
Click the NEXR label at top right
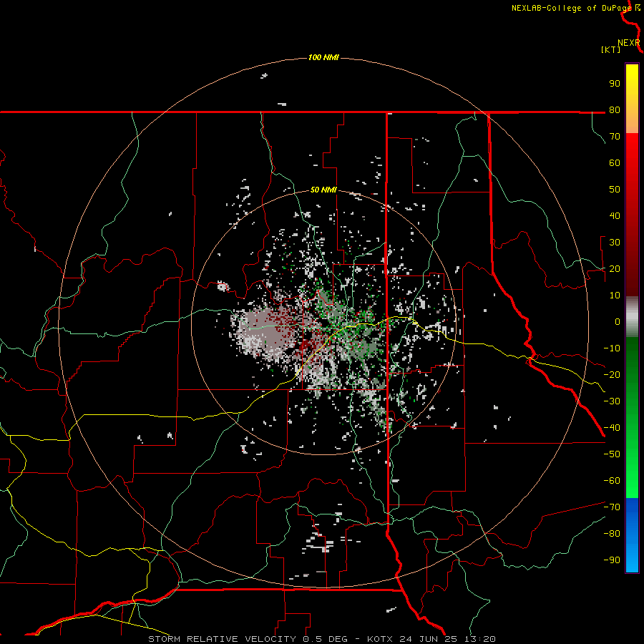pos(628,43)
